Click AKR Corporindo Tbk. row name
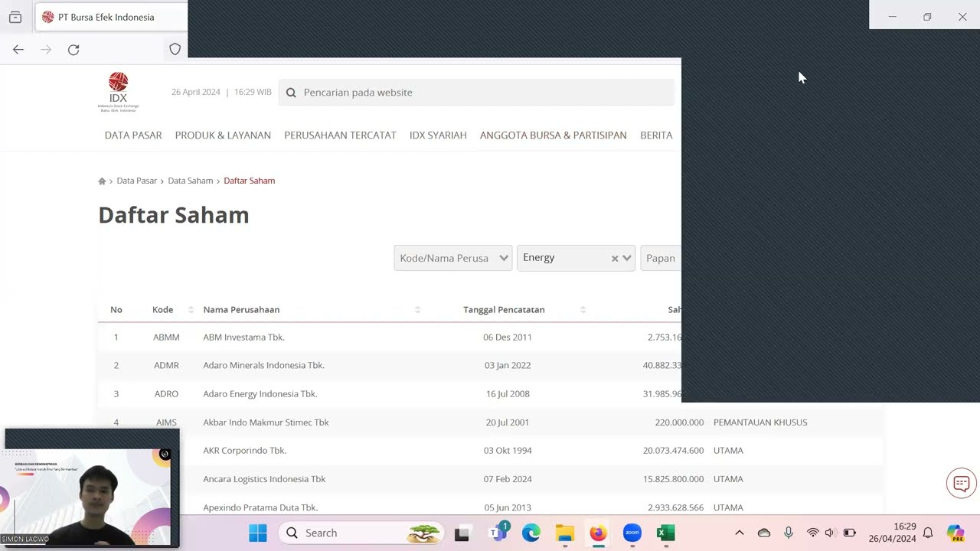980x551 pixels. [244, 451]
